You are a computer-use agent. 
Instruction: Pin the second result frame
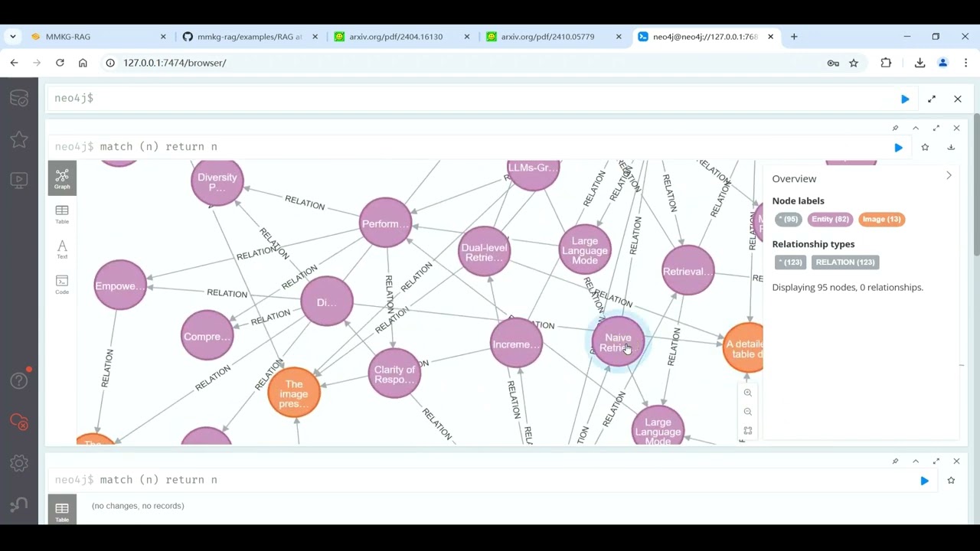pyautogui.click(x=895, y=461)
